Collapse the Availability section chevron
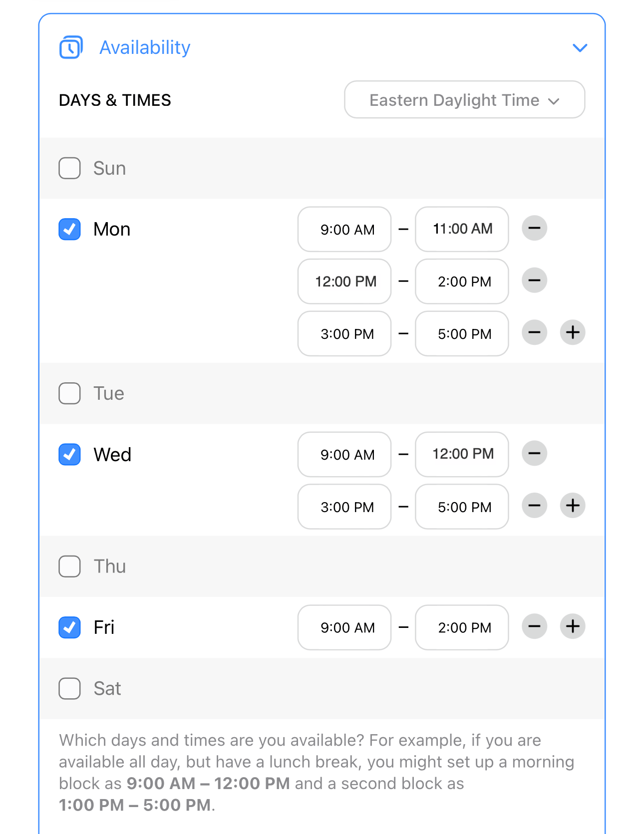 tap(580, 48)
